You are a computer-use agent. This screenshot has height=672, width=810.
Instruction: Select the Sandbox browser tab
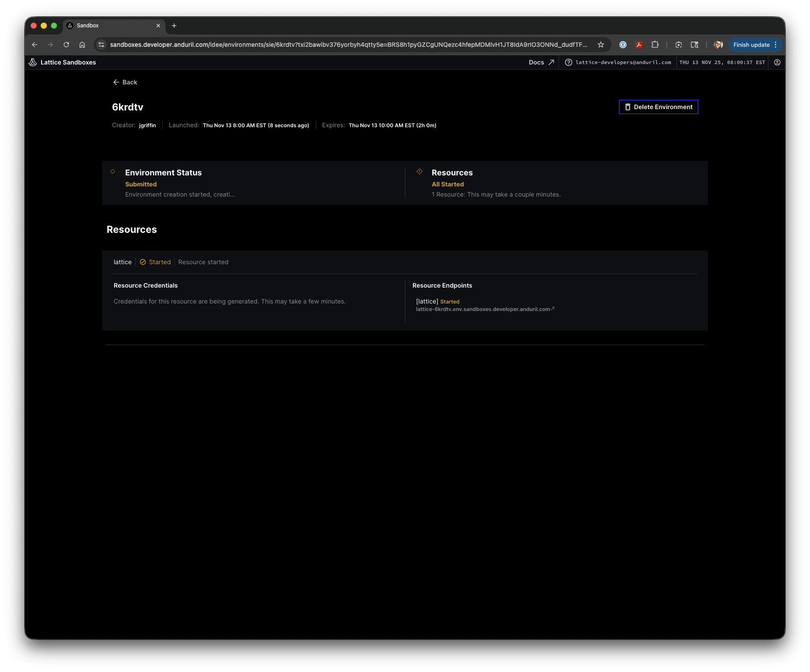[114, 26]
